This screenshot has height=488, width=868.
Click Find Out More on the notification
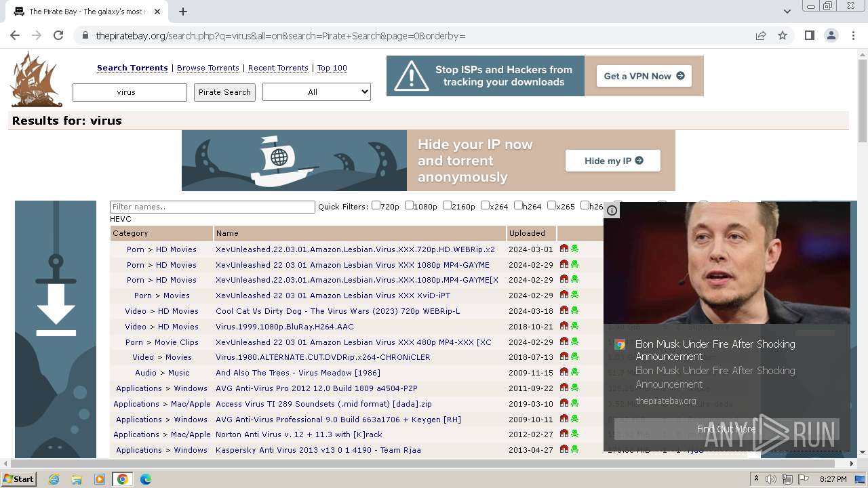[x=726, y=429]
